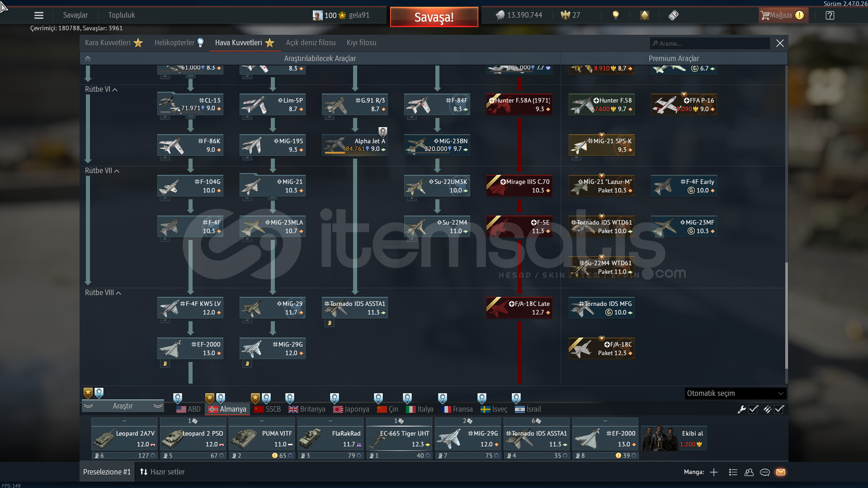Click the exclamation badge on Mağaza
Viewport: 868px width, 488px height.
(x=799, y=15)
